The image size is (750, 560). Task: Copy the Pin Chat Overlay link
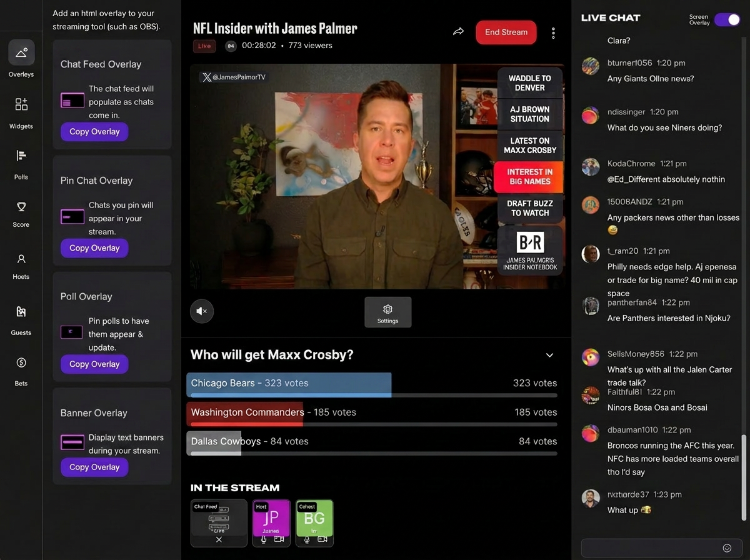click(94, 248)
